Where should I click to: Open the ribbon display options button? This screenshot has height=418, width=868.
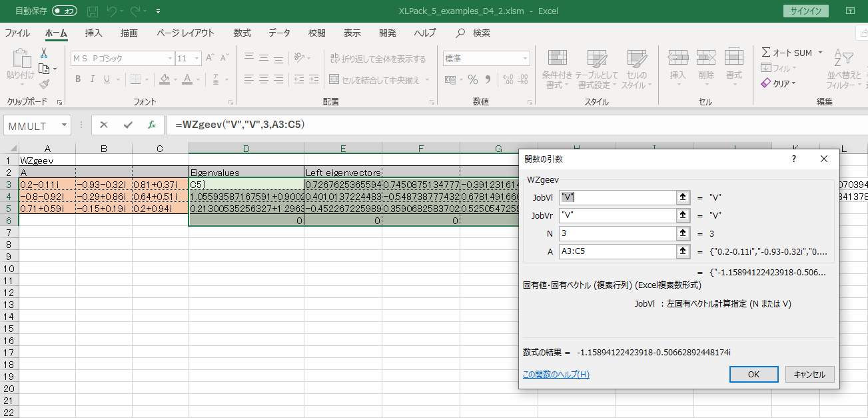850,11
